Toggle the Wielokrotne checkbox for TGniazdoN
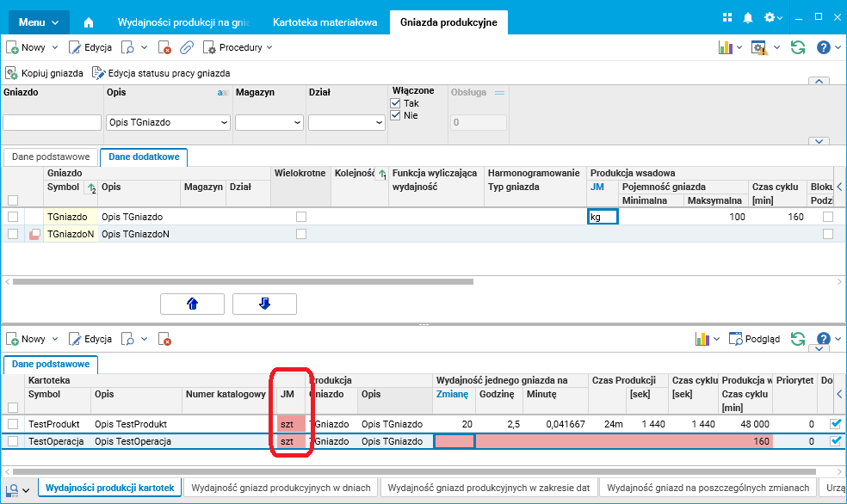The image size is (847, 504). [x=301, y=234]
